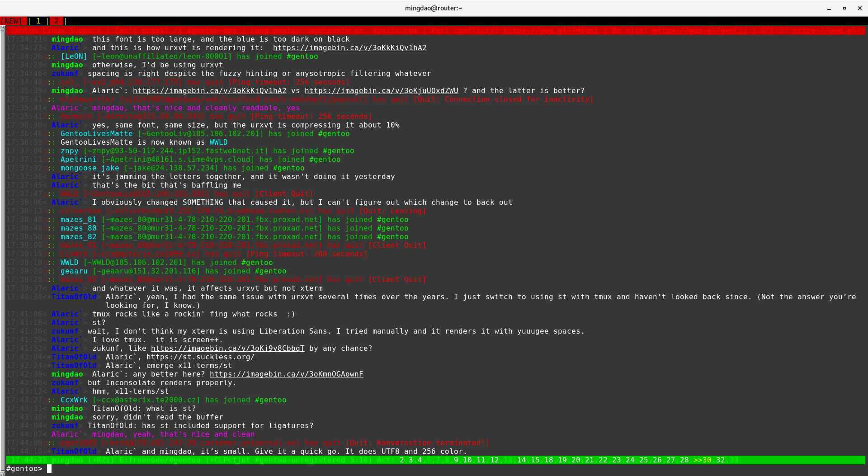Click 'mingdao, yeah, that's nice and clean' message

click(x=174, y=434)
